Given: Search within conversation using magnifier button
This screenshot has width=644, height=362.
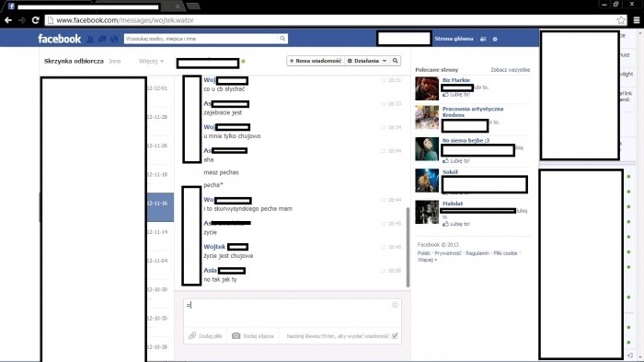Looking at the screenshot, I should point(395,61).
